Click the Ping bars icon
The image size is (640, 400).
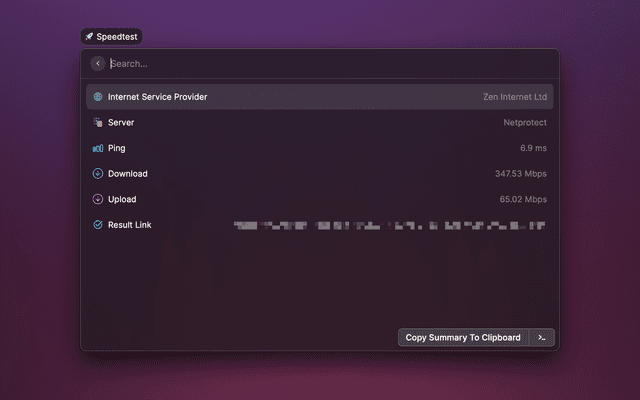tap(98, 148)
